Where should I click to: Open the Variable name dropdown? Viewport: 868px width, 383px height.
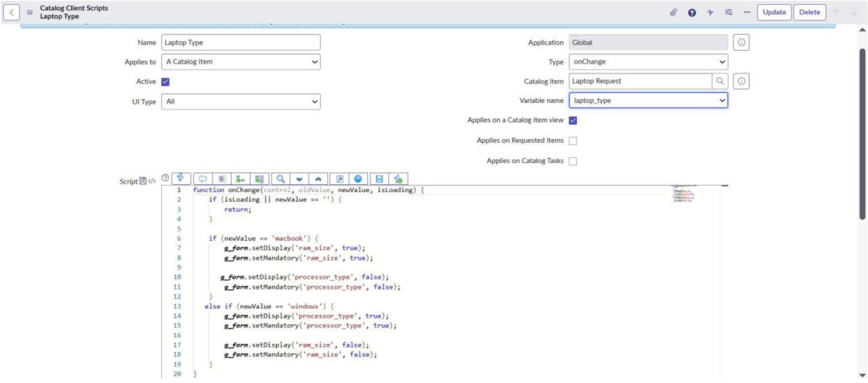click(648, 100)
